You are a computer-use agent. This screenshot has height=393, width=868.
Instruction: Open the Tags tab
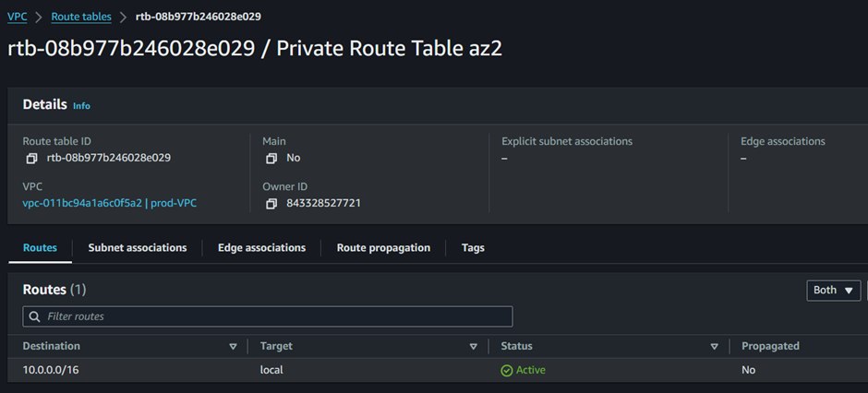(473, 247)
